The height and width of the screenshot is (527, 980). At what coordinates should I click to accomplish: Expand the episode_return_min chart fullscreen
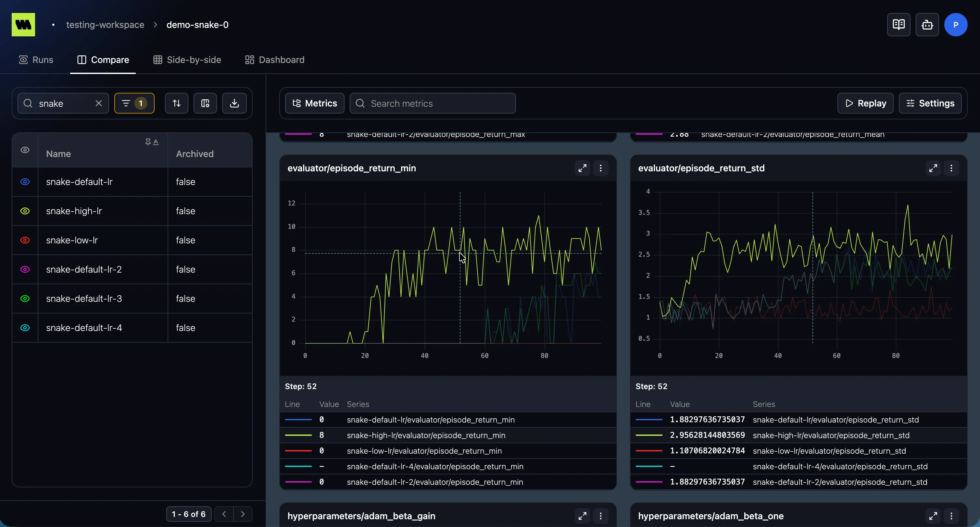(583, 168)
